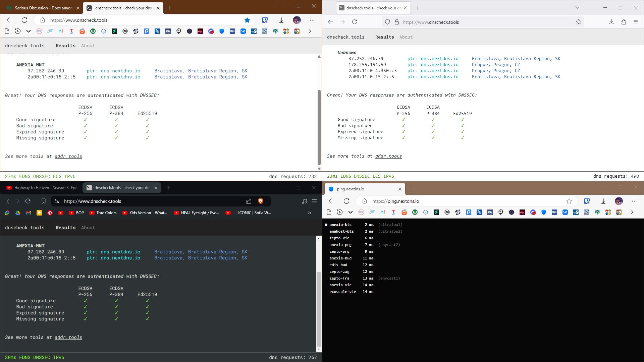Click Brave's share icon in address bar

[249, 201]
